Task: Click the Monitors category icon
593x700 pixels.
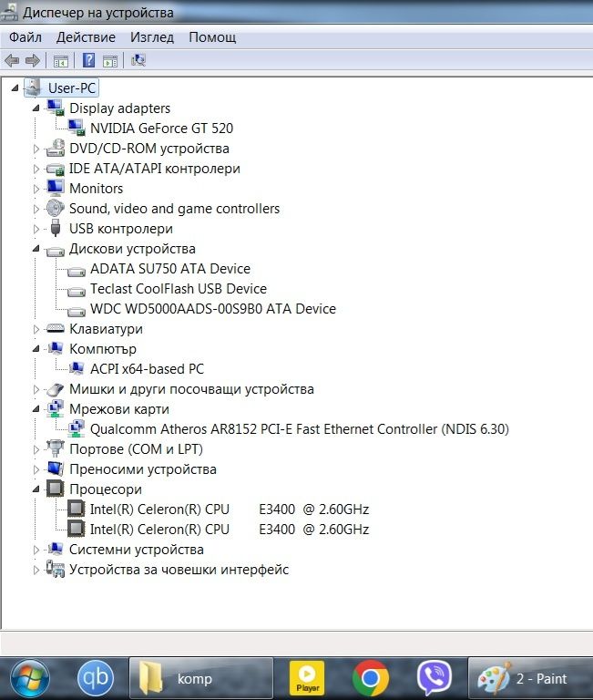Action: pos(56,188)
